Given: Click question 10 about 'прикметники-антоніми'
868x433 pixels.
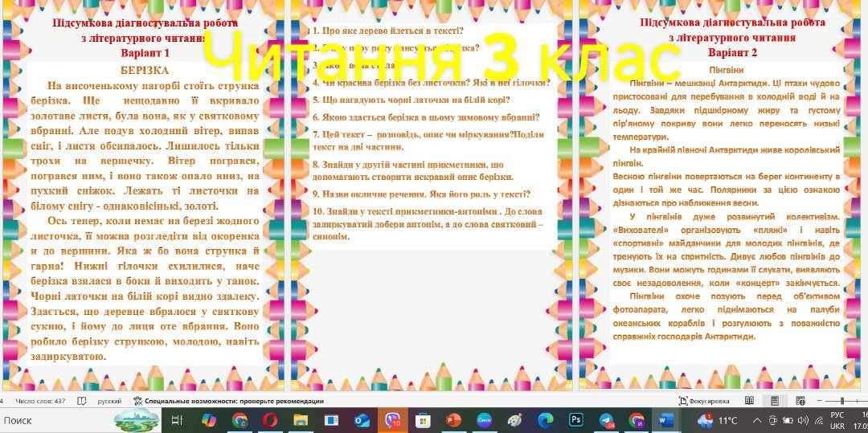Looking at the screenshot, I should coord(428,224).
